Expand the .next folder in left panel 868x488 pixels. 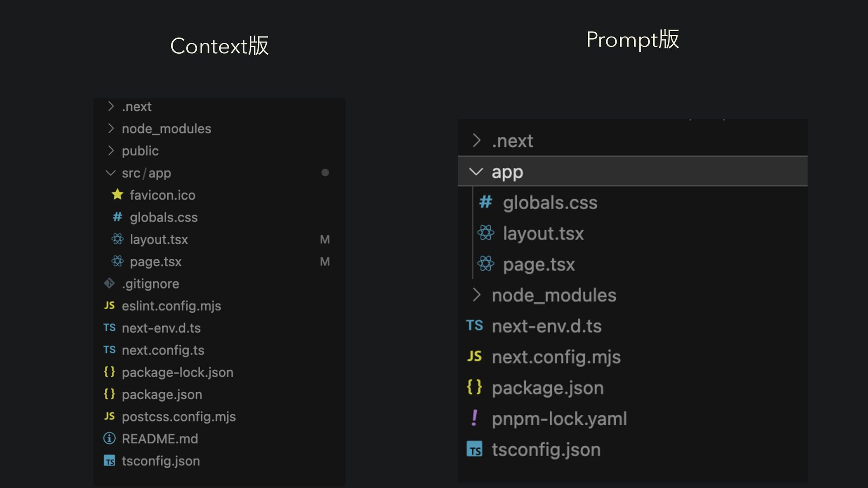pyautogui.click(x=111, y=106)
